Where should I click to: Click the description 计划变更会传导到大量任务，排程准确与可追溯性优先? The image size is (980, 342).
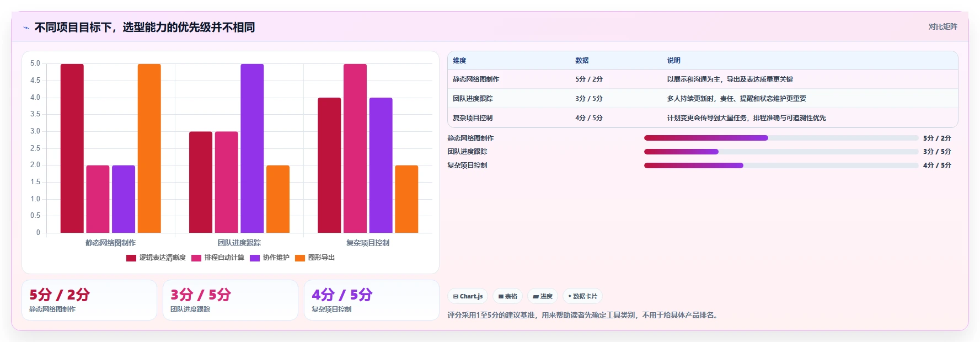pyautogui.click(x=746, y=118)
